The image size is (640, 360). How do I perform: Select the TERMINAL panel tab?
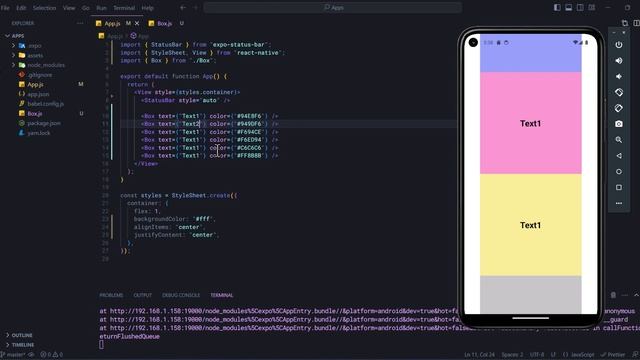(222, 295)
